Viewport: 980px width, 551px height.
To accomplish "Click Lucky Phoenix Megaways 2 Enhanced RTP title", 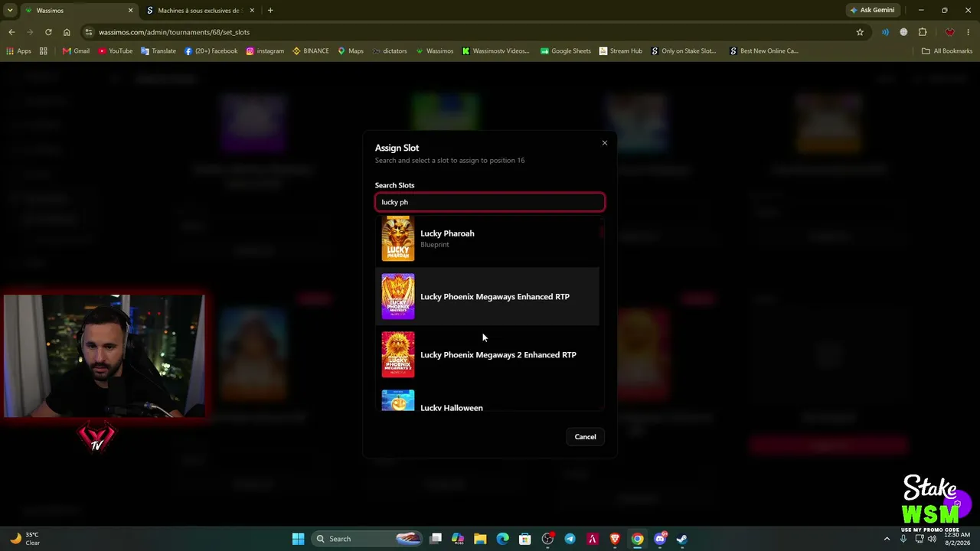I will click(x=498, y=355).
